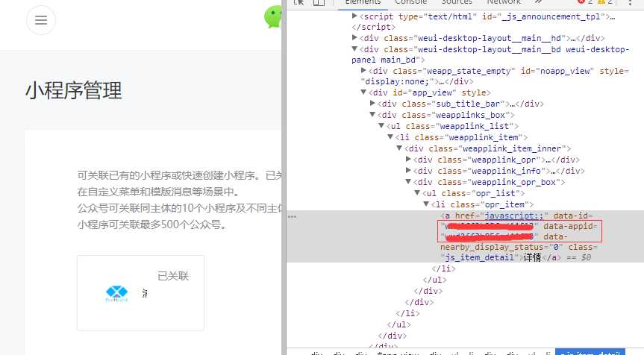Collapse the ul weapplink_list node
The height and width of the screenshot is (355, 644).
coord(381,125)
